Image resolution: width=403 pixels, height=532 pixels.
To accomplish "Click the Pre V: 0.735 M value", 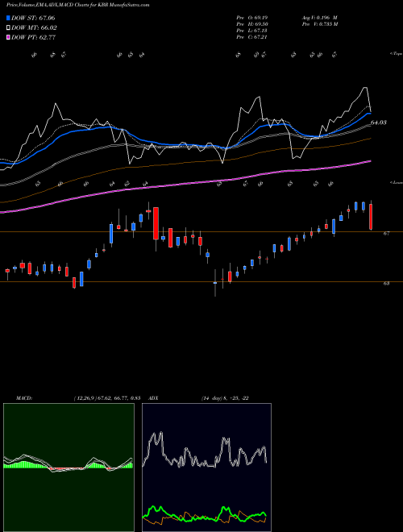I will point(319,24).
